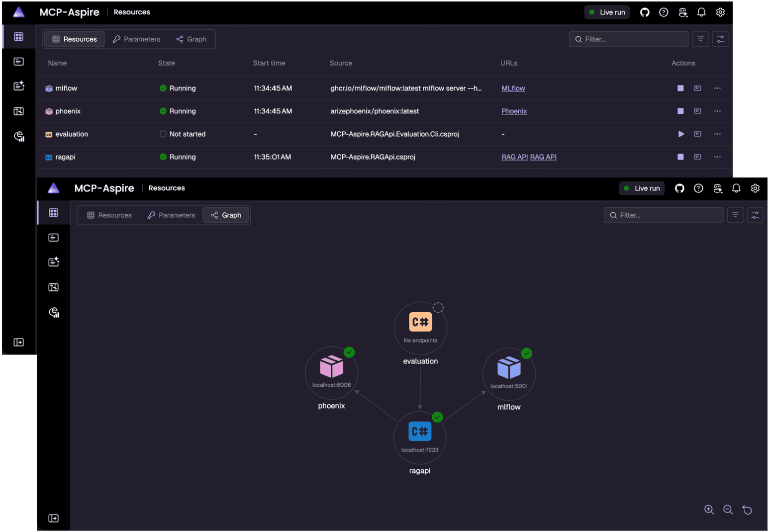Zoom in on the resource graph

pos(709,510)
